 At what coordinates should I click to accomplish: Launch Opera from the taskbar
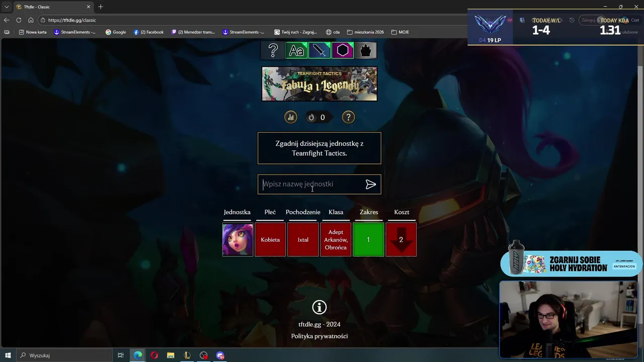154,355
